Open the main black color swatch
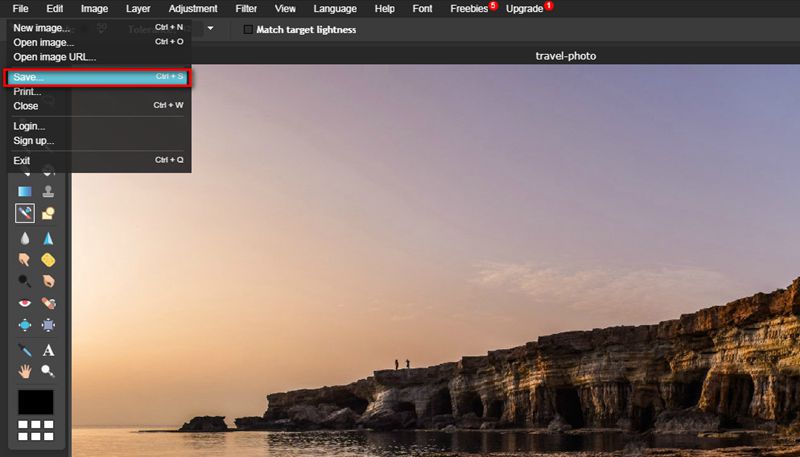800x457 pixels. point(36,402)
